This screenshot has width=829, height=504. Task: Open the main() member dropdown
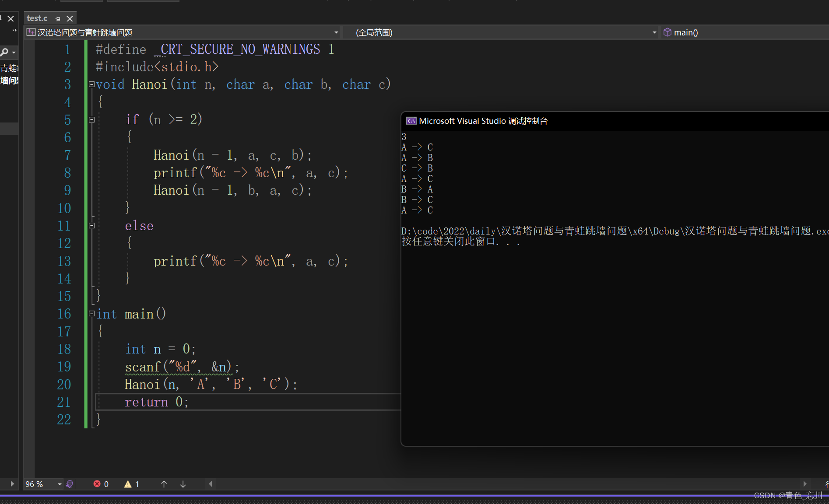pos(744,32)
